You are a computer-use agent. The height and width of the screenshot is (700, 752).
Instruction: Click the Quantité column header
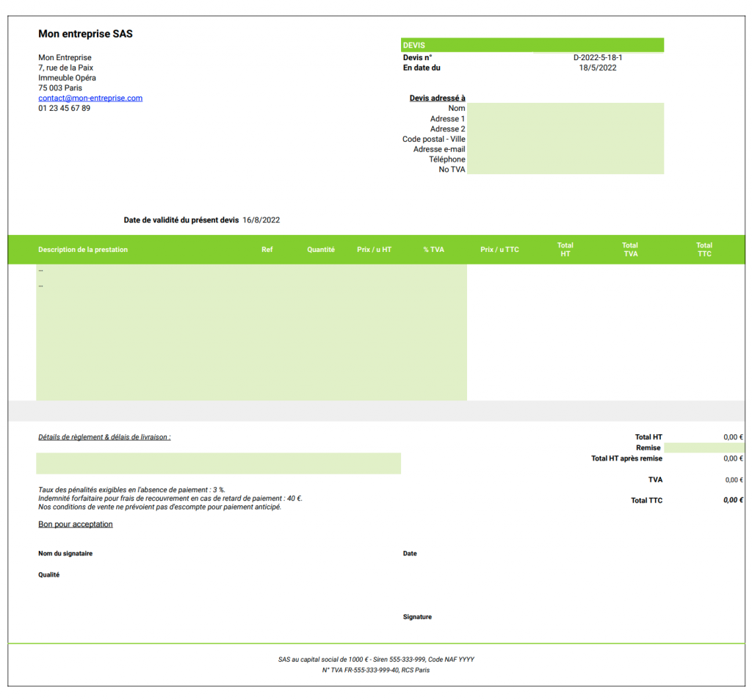[x=321, y=250]
